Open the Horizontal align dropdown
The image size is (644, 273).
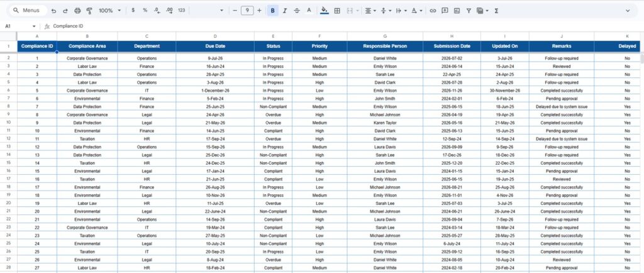coord(370,11)
